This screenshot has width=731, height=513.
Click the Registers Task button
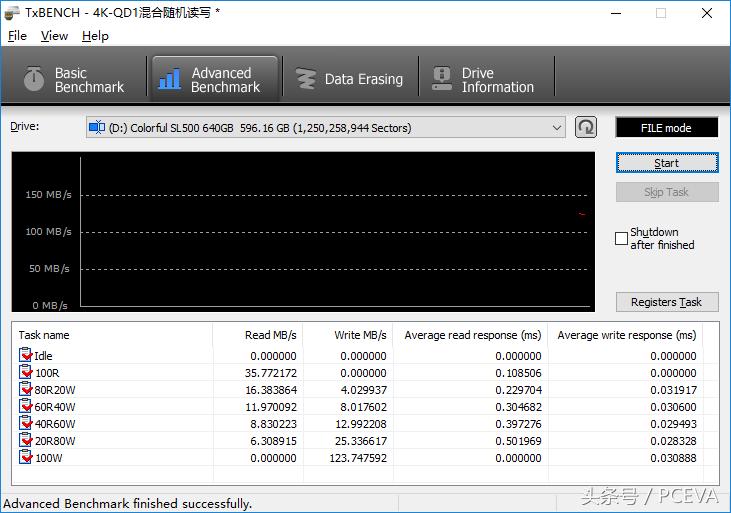tap(666, 302)
